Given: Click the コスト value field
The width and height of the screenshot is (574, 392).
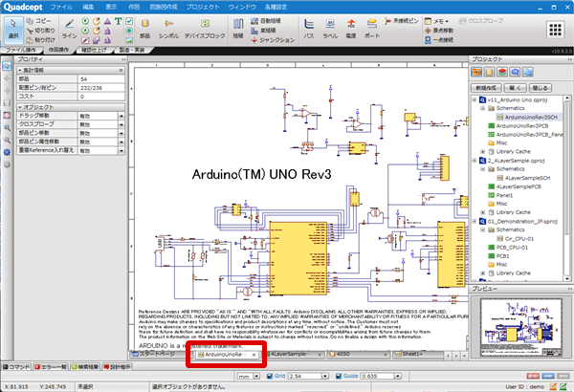Looking at the screenshot, I should point(101,97).
